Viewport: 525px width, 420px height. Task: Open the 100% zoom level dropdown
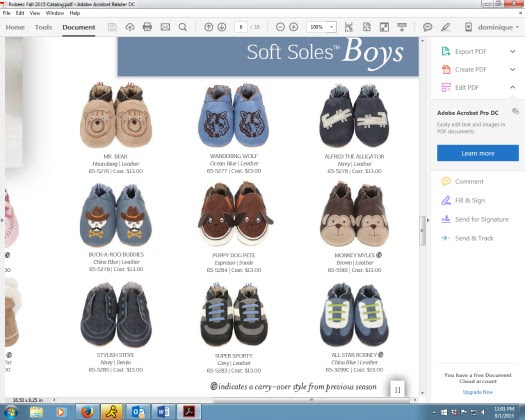(x=331, y=27)
